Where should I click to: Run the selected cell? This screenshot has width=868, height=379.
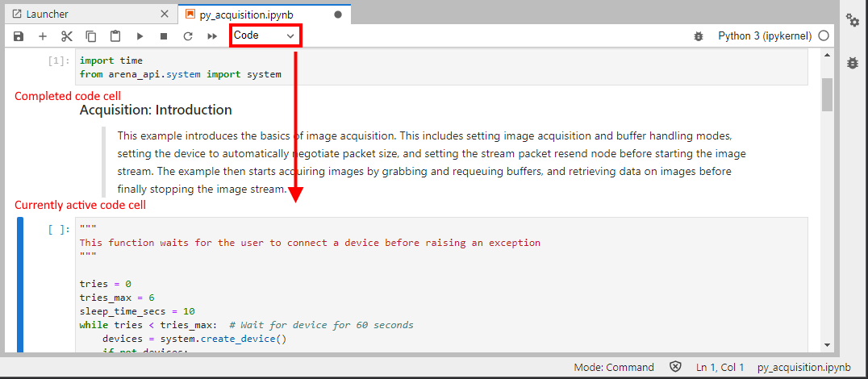[140, 36]
